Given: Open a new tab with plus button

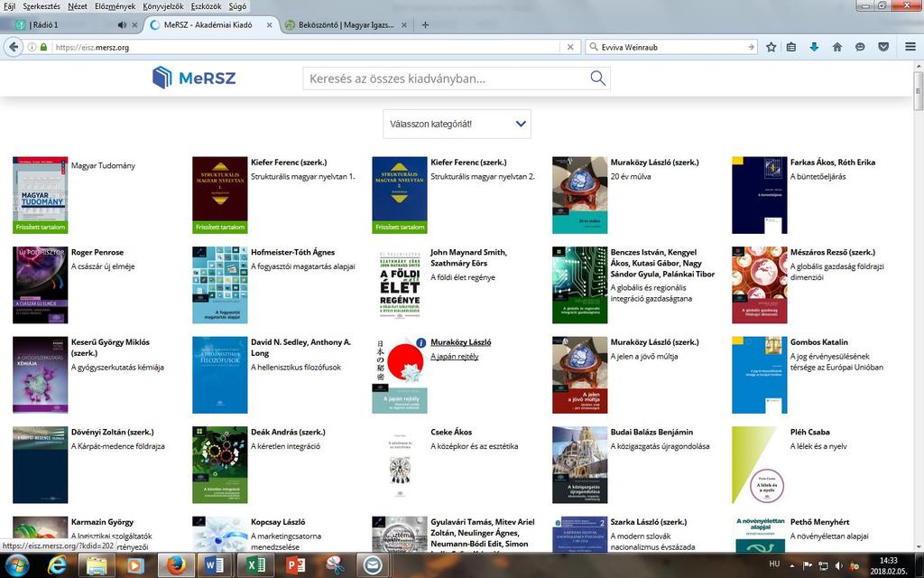Looking at the screenshot, I should tap(425, 24).
